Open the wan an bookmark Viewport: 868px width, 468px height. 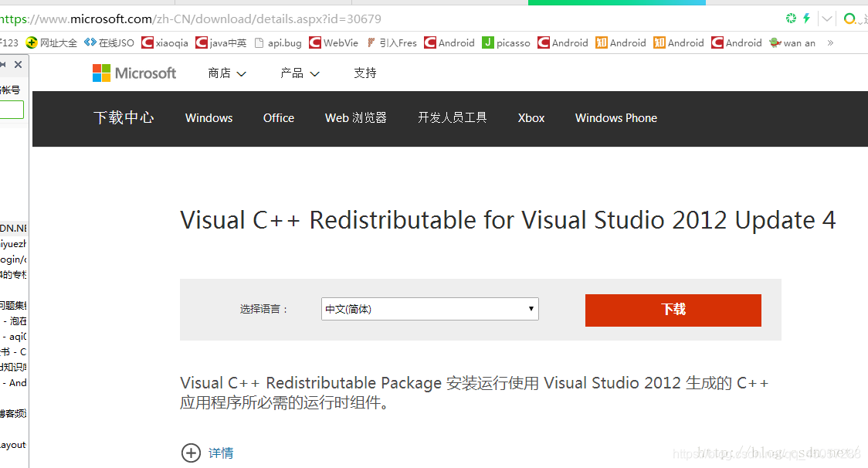click(792, 42)
